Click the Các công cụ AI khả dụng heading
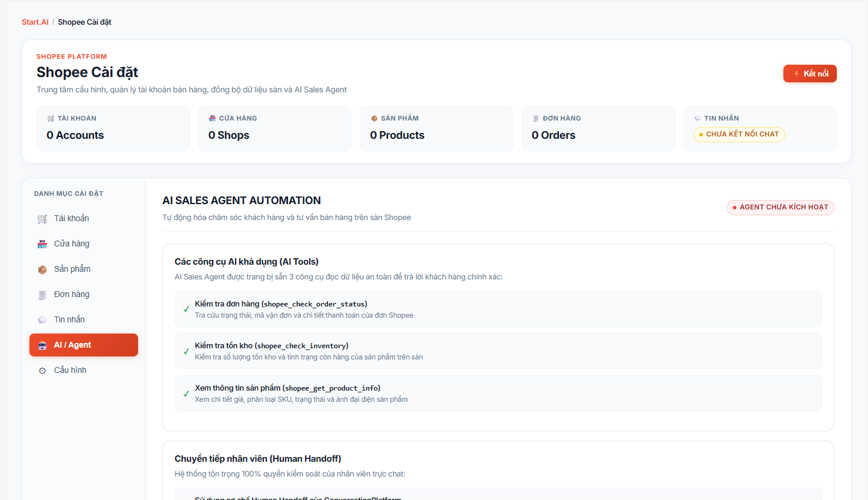The width and height of the screenshot is (868, 500). 246,262
